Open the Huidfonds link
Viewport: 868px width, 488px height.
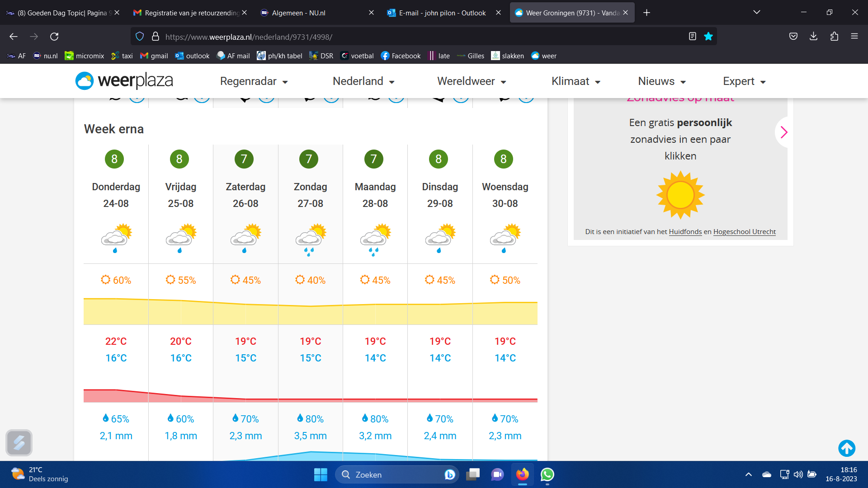coord(685,232)
